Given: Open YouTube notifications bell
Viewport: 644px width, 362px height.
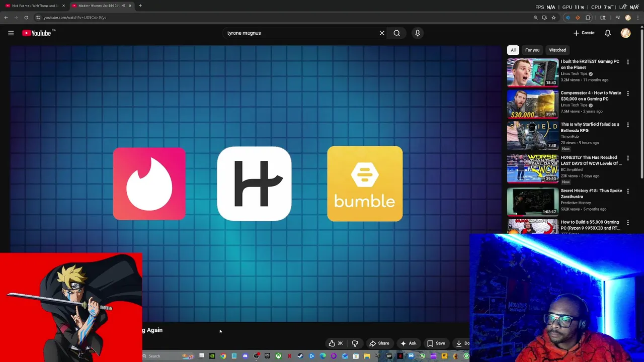Looking at the screenshot, I should tap(608, 33).
